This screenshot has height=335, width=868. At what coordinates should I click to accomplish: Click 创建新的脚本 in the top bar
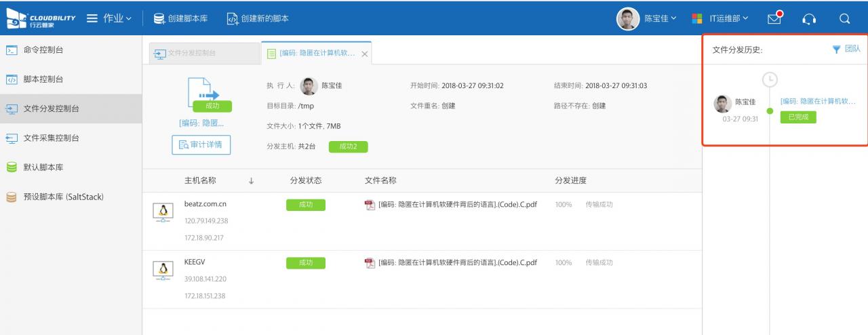tap(258, 19)
